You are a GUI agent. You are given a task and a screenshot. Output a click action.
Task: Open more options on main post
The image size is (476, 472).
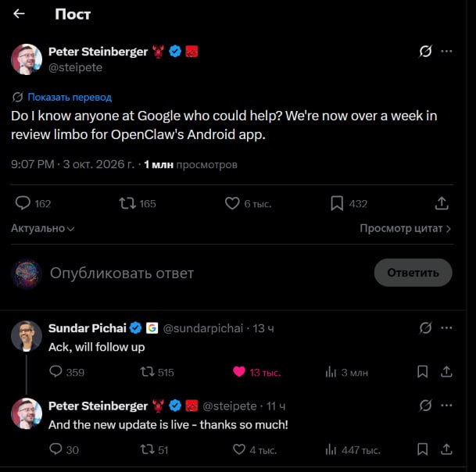(x=446, y=52)
